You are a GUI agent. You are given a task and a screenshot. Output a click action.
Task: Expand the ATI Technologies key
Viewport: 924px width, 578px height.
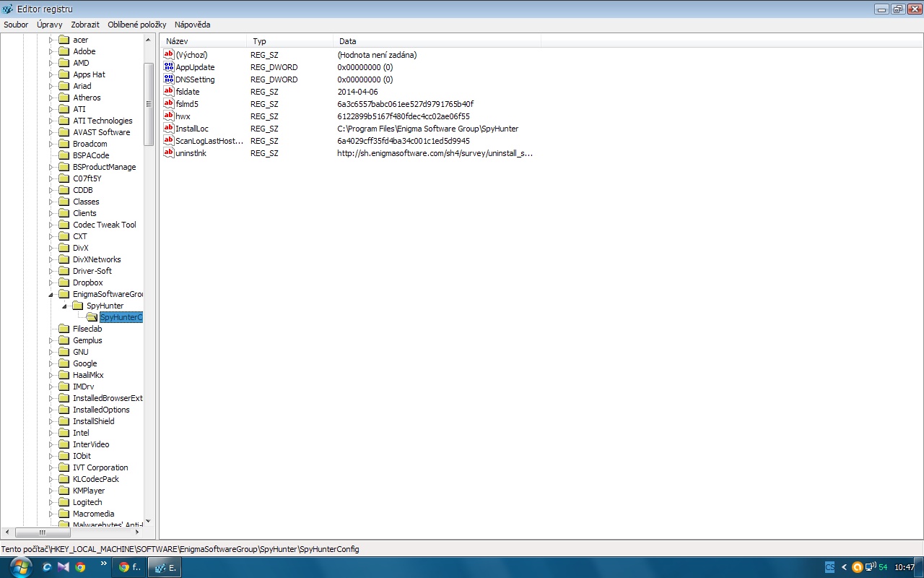pyautogui.click(x=51, y=121)
